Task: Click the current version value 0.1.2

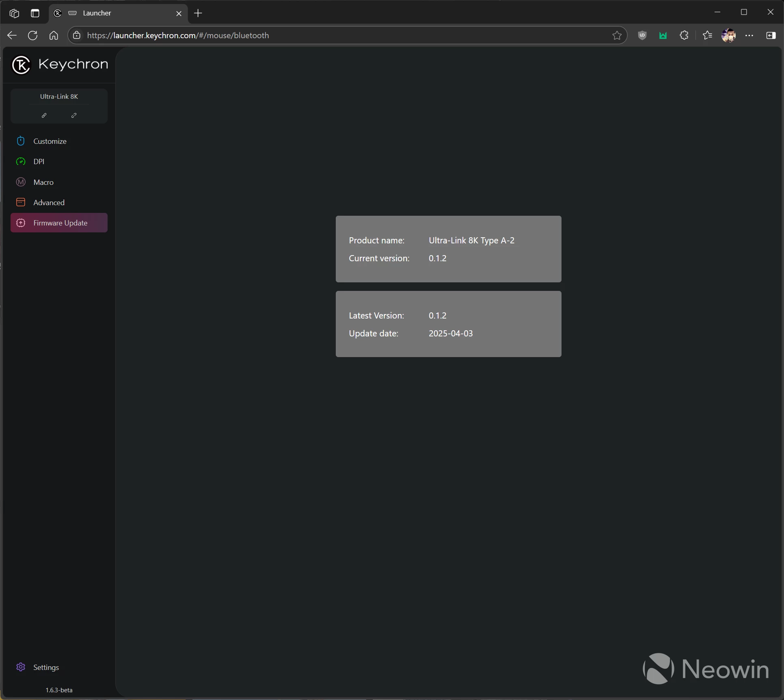Action: pyautogui.click(x=437, y=258)
